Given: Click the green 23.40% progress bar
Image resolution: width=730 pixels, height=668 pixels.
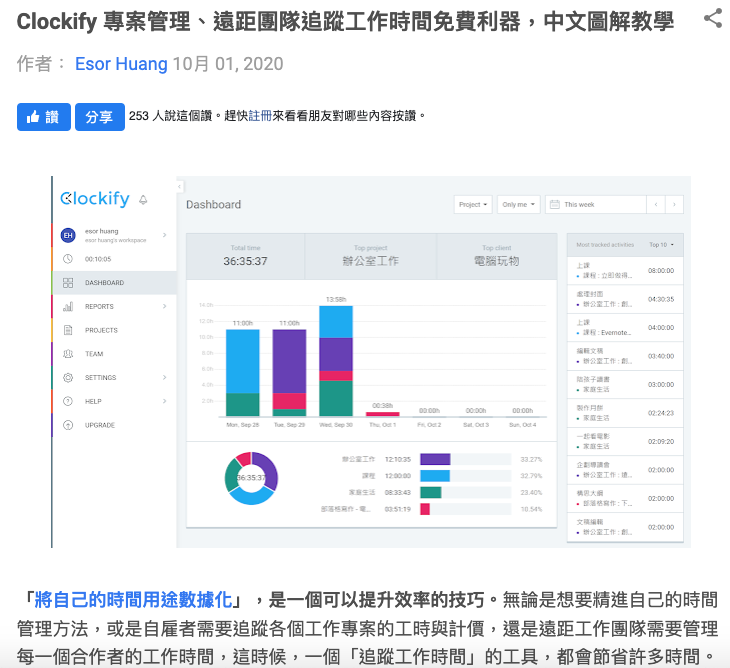Looking at the screenshot, I should point(431,493).
